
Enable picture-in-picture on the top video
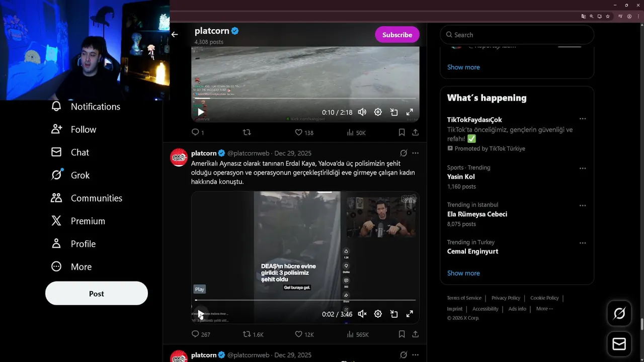click(x=394, y=112)
